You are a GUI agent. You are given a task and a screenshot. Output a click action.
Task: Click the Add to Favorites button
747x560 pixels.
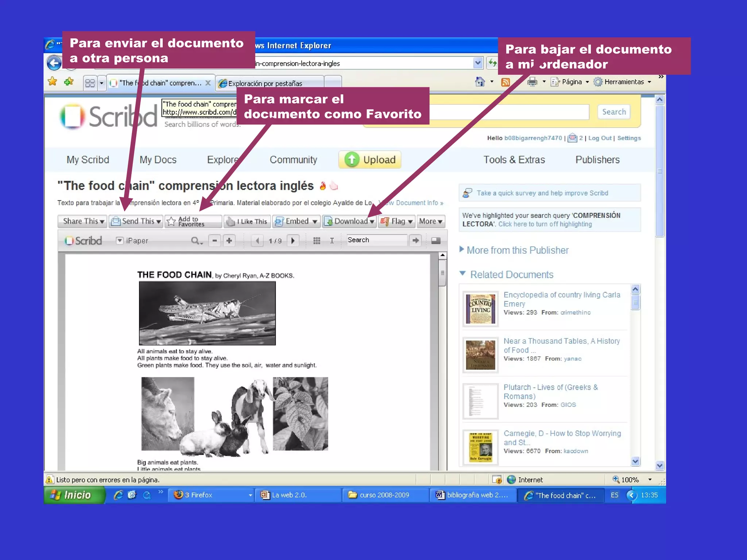click(193, 221)
